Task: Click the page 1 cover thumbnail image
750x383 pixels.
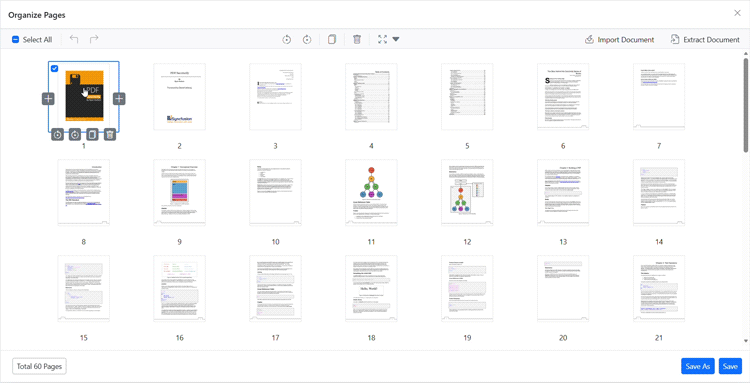Action: [x=85, y=96]
